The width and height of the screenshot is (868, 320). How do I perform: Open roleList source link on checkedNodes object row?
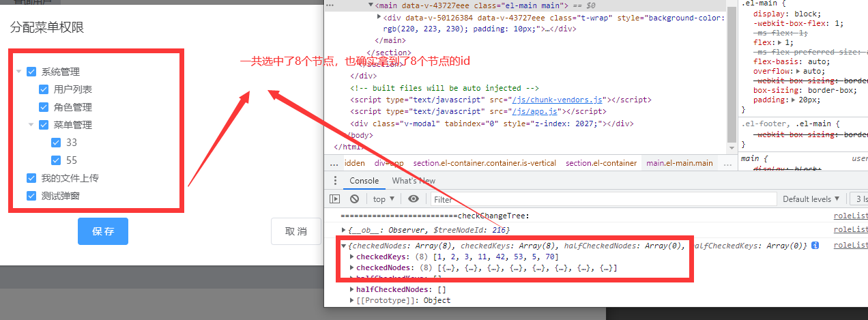click(850, 246)
